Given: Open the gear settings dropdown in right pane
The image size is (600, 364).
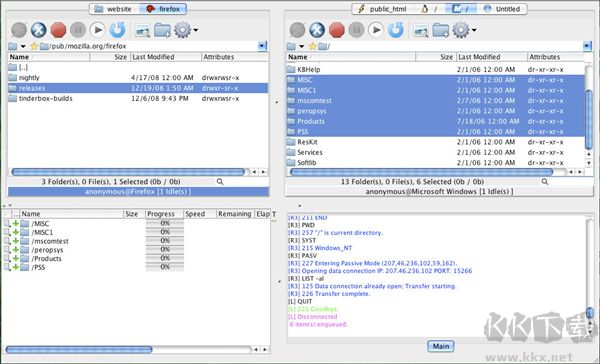Looking at the screenshot, I should 464,30.
